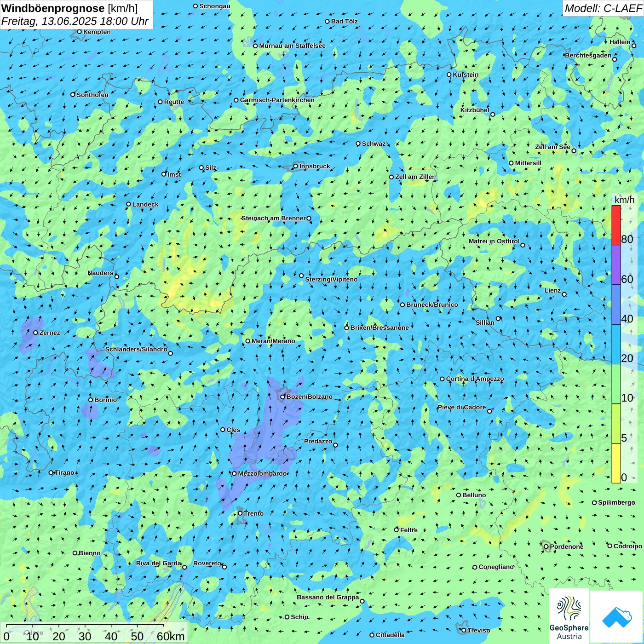Click the purple 60-80 km/h legend color

pos(616,265)
